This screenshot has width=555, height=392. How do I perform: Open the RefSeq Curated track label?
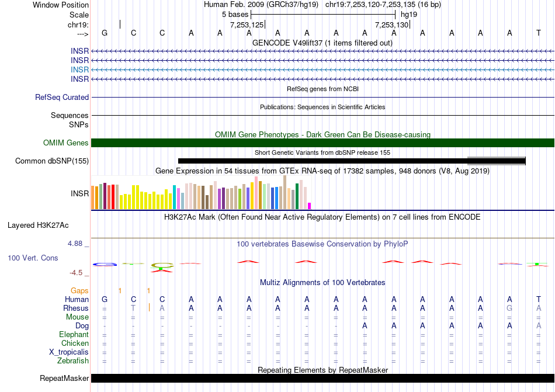pyautogui.click(x=62, y=98)
